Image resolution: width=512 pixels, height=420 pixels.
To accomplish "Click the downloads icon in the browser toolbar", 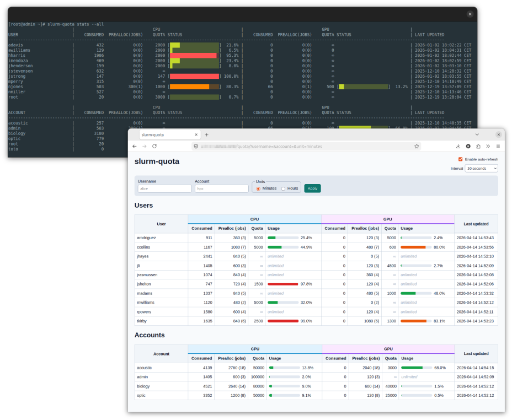I will click(458, 147).
